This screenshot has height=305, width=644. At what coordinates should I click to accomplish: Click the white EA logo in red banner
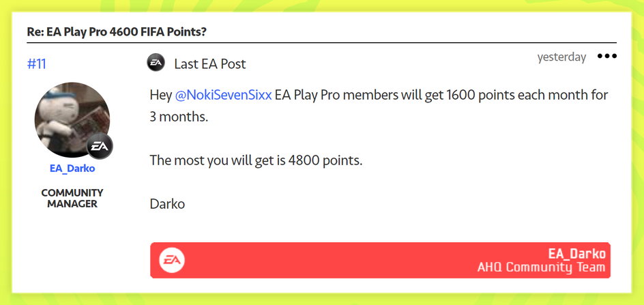pos(172,260)
